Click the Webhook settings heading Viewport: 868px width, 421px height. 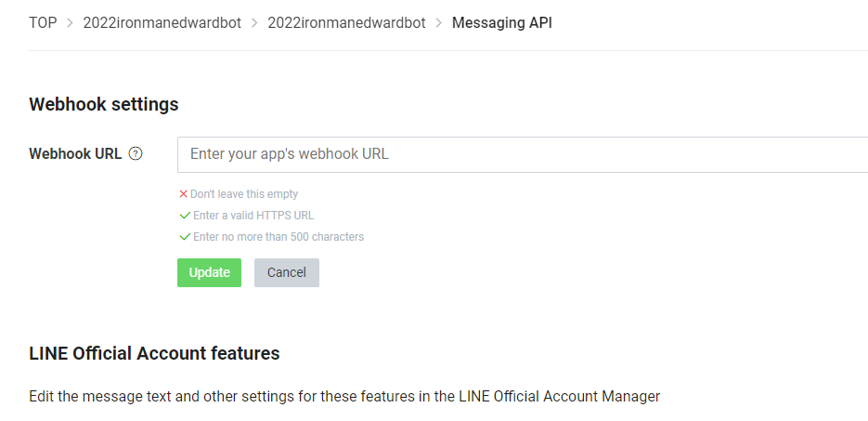104,105
